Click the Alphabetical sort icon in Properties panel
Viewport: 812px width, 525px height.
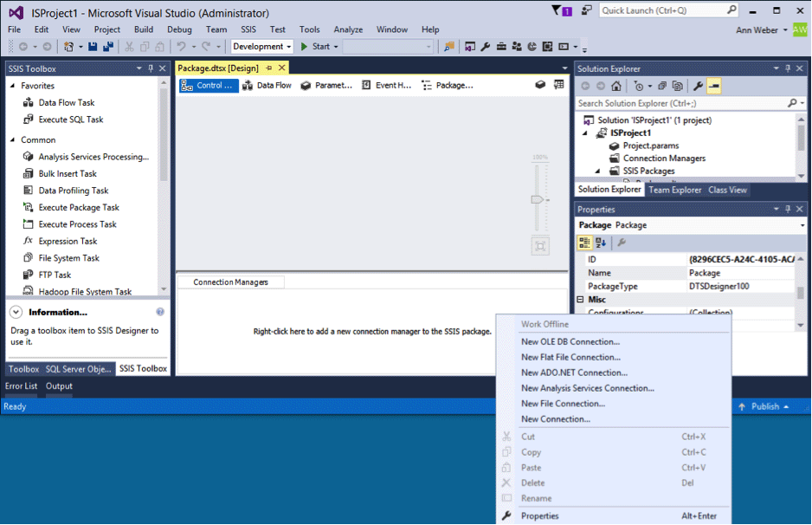point(601,243)
